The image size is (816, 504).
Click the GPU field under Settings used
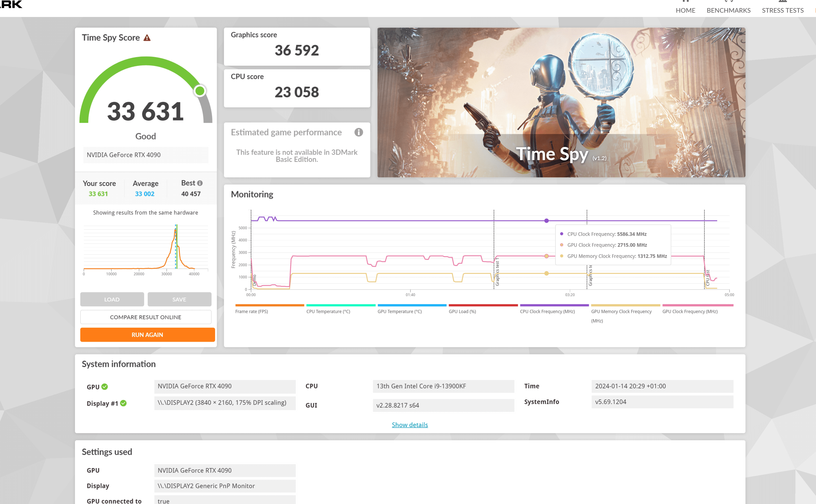point(225,470)
